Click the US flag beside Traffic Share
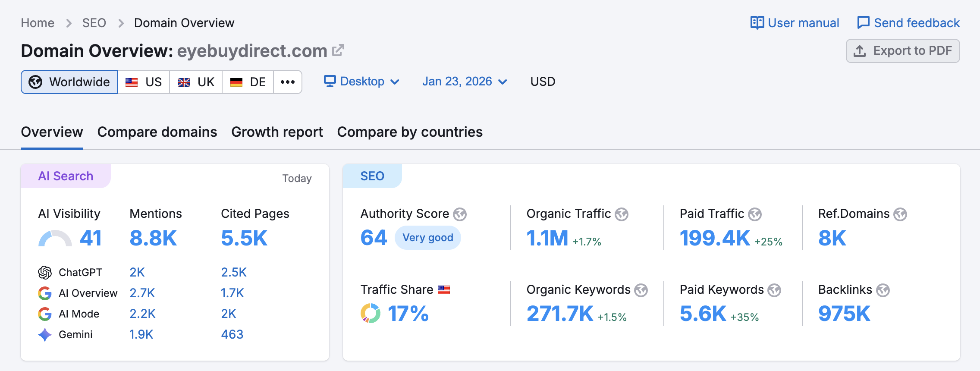980x371 pixels. click(444, 290)
